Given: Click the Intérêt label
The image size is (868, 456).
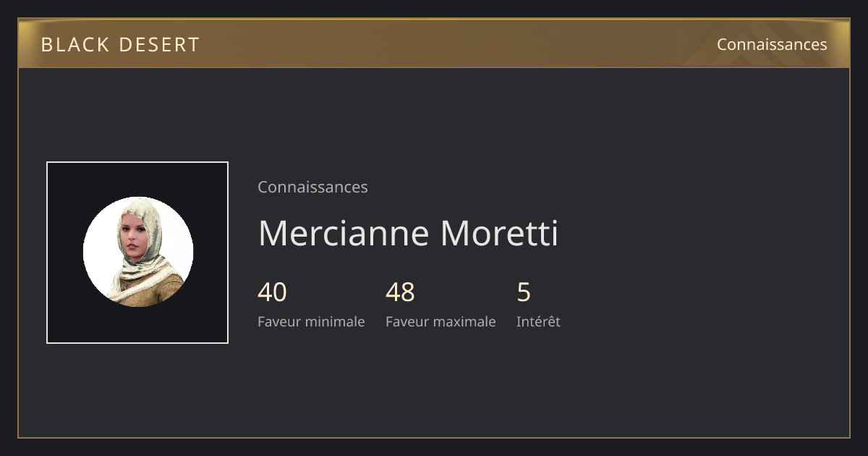Looking at the screenshot, I should tap(538, 321).
